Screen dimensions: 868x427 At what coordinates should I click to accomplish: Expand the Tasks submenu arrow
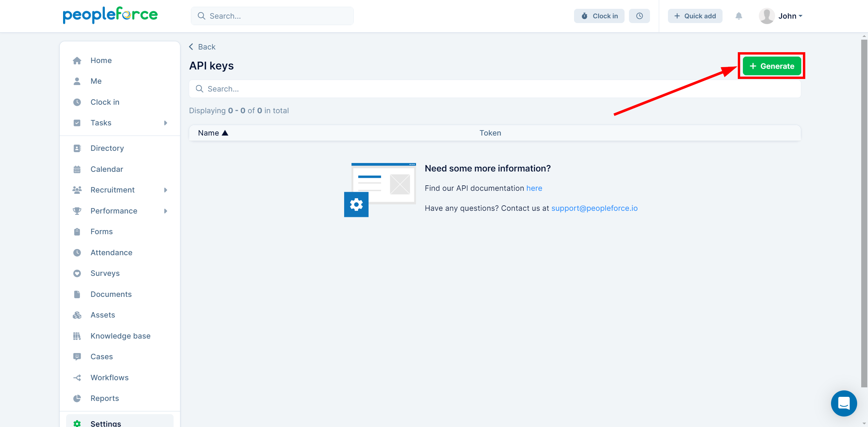(166, 123)
